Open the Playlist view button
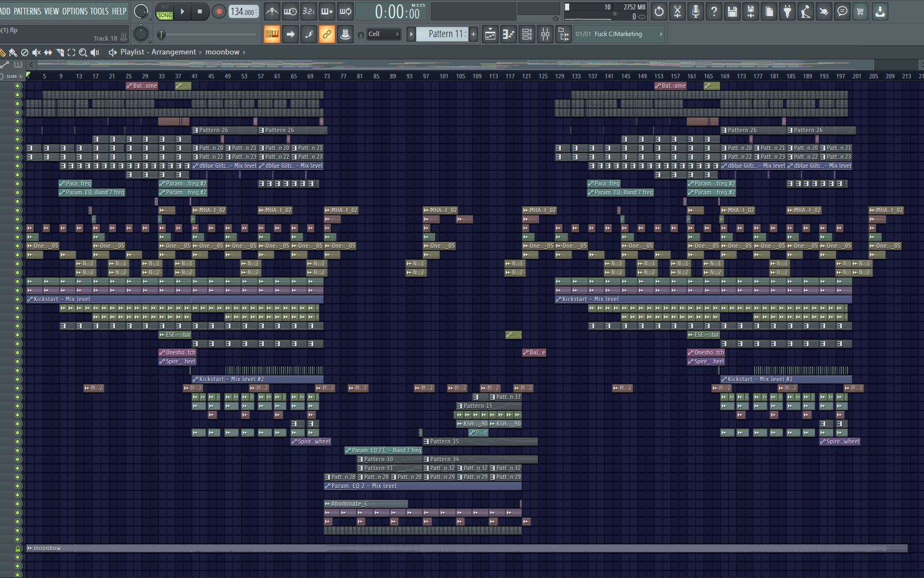This screenshot has height=578, width=924. [x=490, y=34]
